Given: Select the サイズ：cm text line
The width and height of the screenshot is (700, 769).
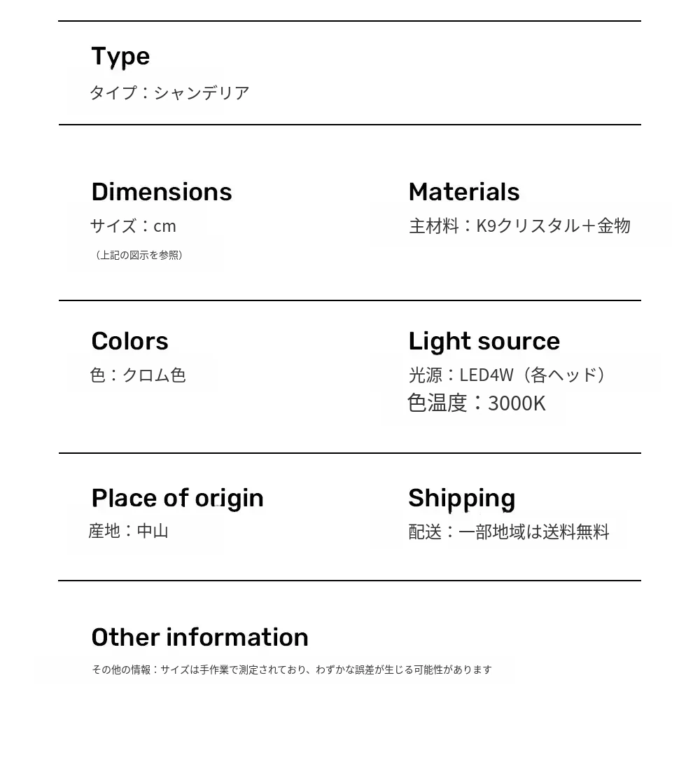Looking at the screenshot, I should tap(133, 226).
